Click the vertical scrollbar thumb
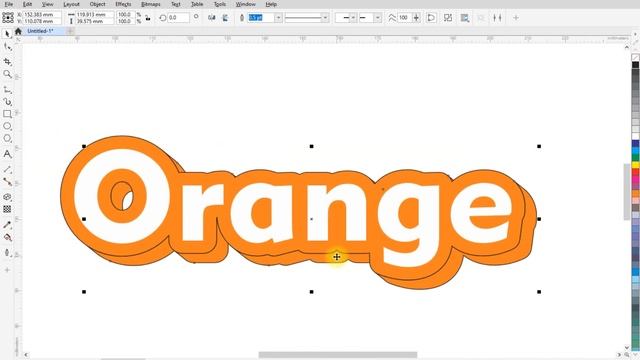Viewport: 640px width, 360px height. tap(627, 192)
